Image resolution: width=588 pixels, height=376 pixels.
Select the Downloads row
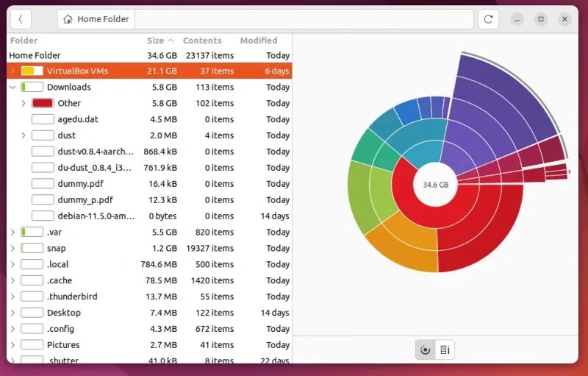pos(149,87)
